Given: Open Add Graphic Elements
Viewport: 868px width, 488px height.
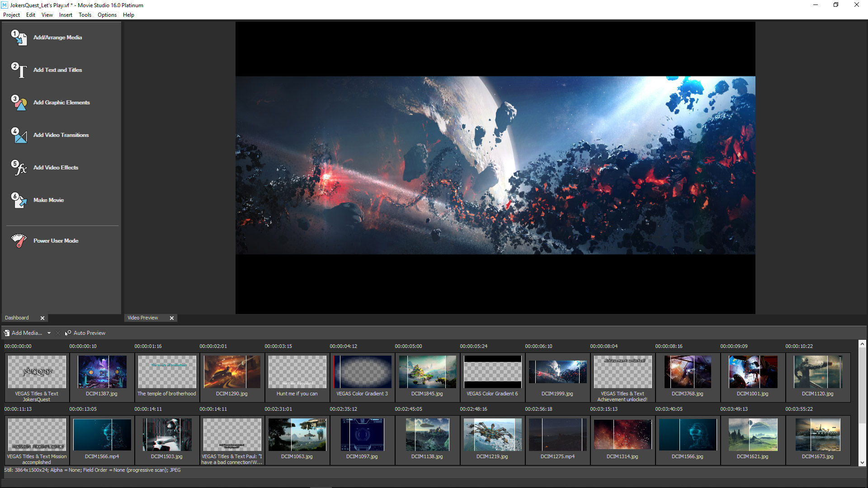Looking at the screenshot, I should 61,103.
